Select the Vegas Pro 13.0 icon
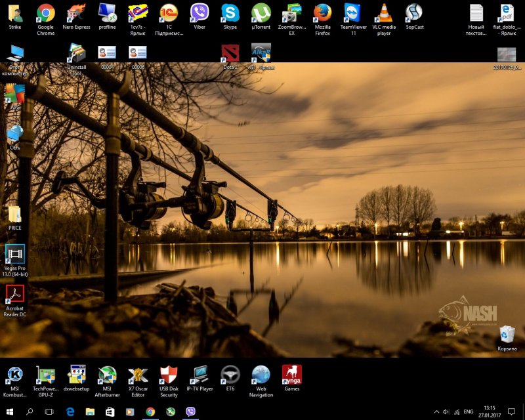Screen dimensions: 525x420 click(x=14, y=253)
